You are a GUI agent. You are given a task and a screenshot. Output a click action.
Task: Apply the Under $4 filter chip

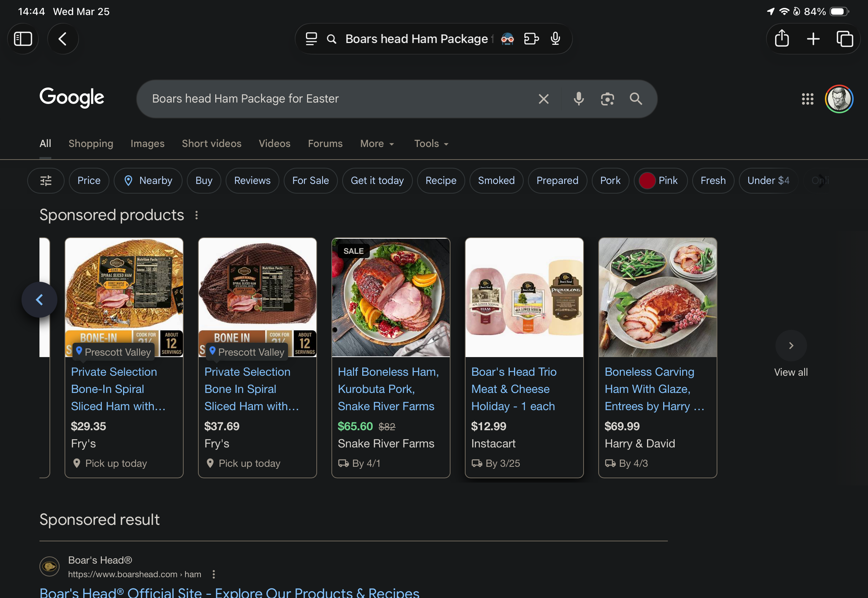point(768,181)
